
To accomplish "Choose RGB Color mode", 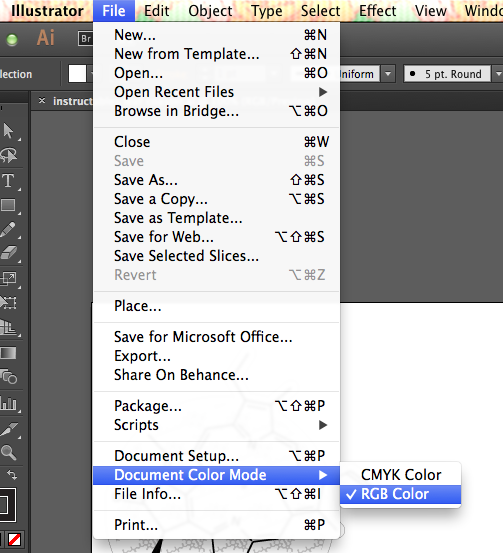I will pos(401,494).
